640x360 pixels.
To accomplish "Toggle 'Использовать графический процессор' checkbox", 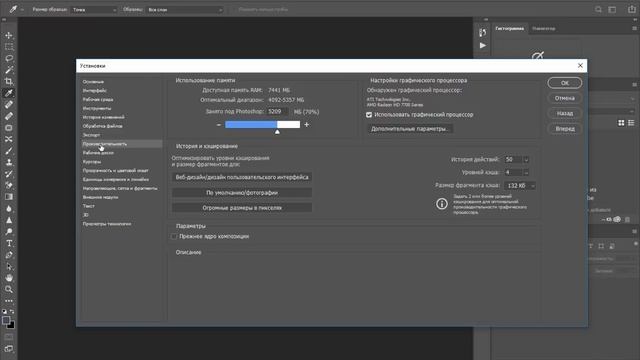I will 369,115.
